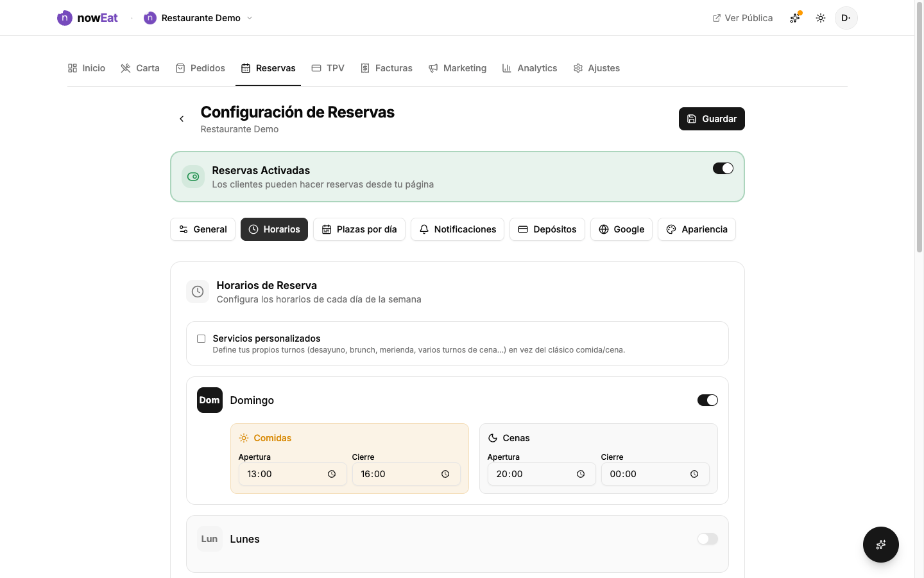Click the page vertical scrollbar
This screenshot has height=578, width=924.
[920, 128]
